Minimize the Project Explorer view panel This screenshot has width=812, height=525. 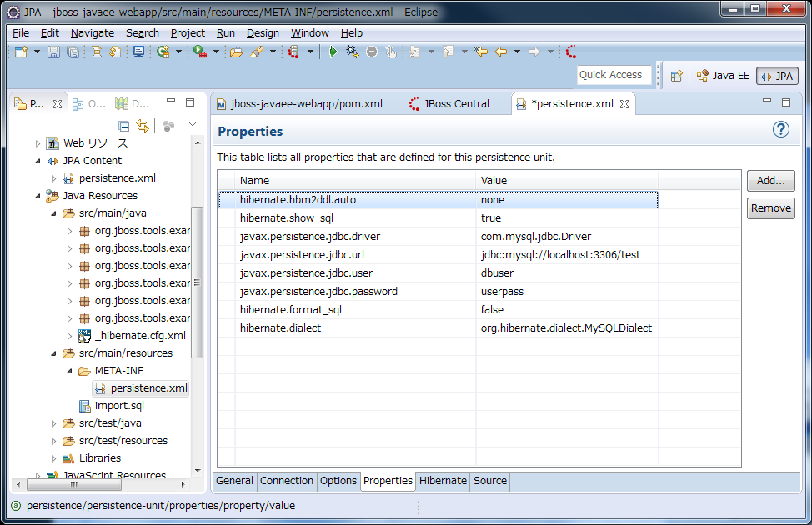171,101
